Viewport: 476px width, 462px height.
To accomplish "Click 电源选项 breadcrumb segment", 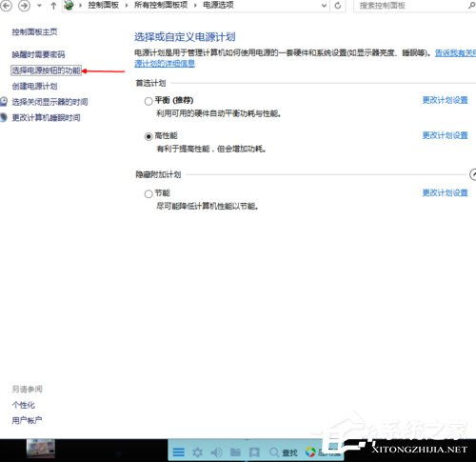I will point(218,6).
